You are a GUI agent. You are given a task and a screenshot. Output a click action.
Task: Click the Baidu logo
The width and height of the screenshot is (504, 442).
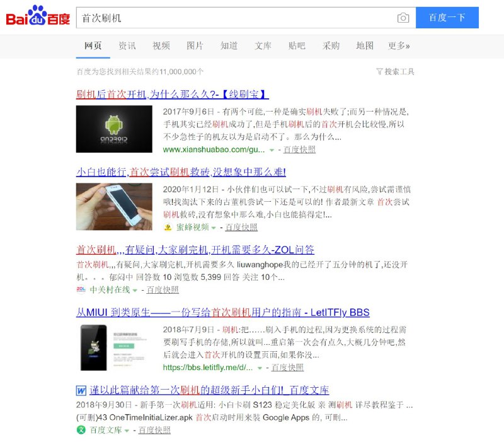pyautogui.click(x=38, y=15)
